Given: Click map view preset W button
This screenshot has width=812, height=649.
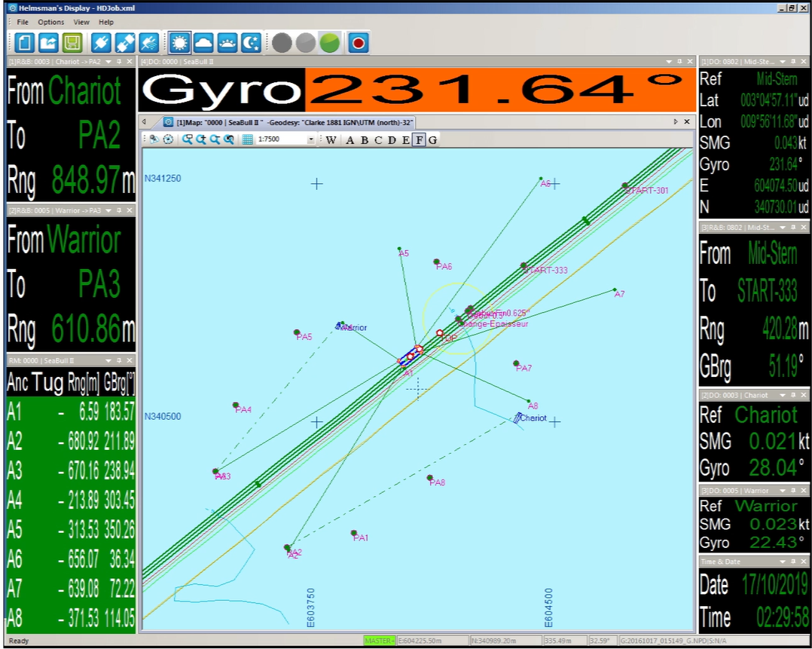Looking at the screenshot, I should click(x=331, y=139).
